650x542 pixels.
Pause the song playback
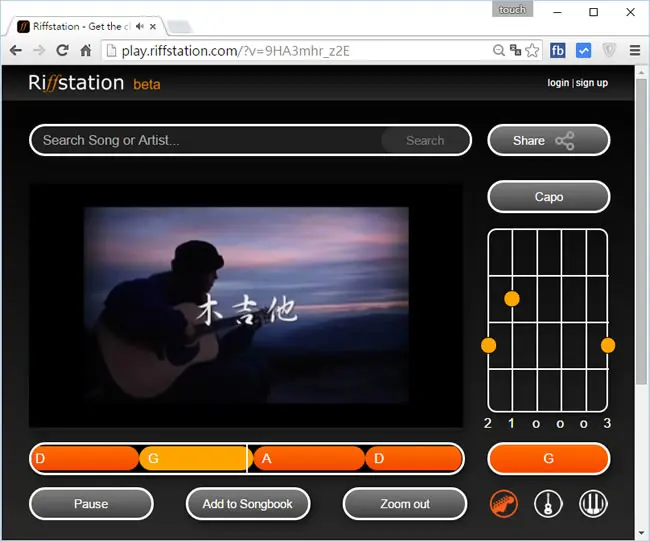point(91,503)
